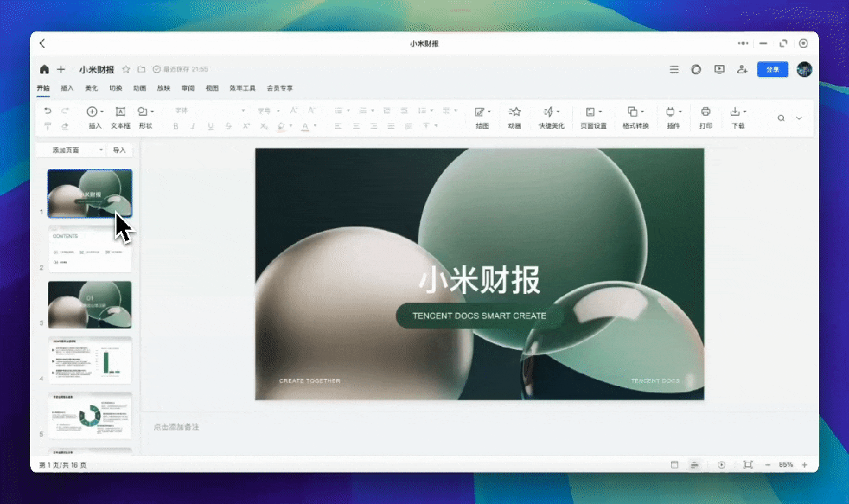Justify text alignment
Image resolution: width=849 pixels, height=504 pixels.
pos(391,126)
